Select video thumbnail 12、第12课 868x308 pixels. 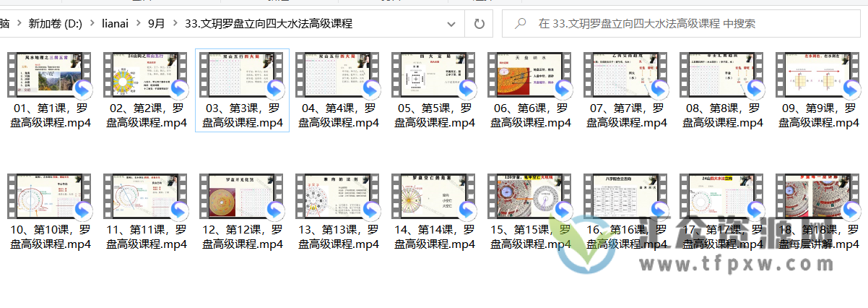click(x=243, y=197)
